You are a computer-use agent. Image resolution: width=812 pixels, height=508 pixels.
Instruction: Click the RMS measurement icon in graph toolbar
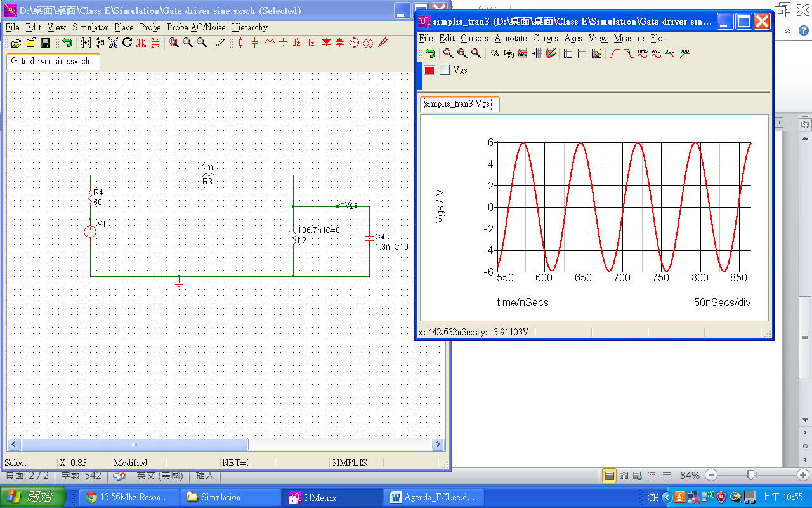643,54
